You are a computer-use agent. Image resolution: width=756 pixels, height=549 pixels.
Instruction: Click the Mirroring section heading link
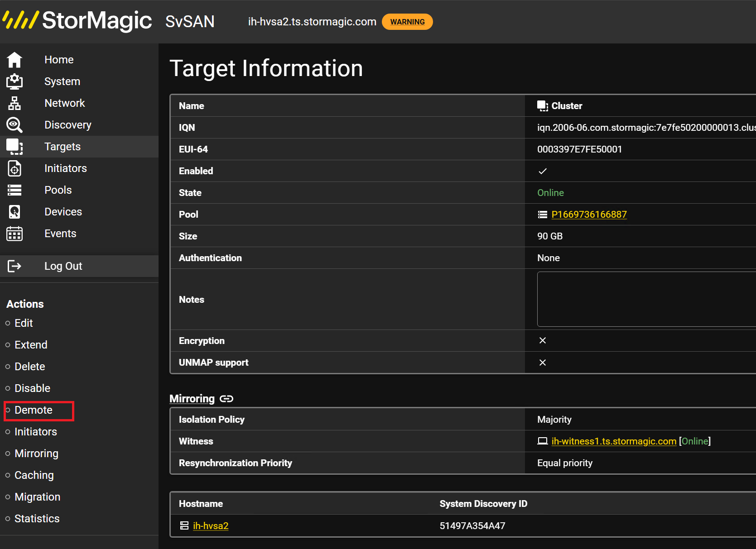(x=192, y=399)
